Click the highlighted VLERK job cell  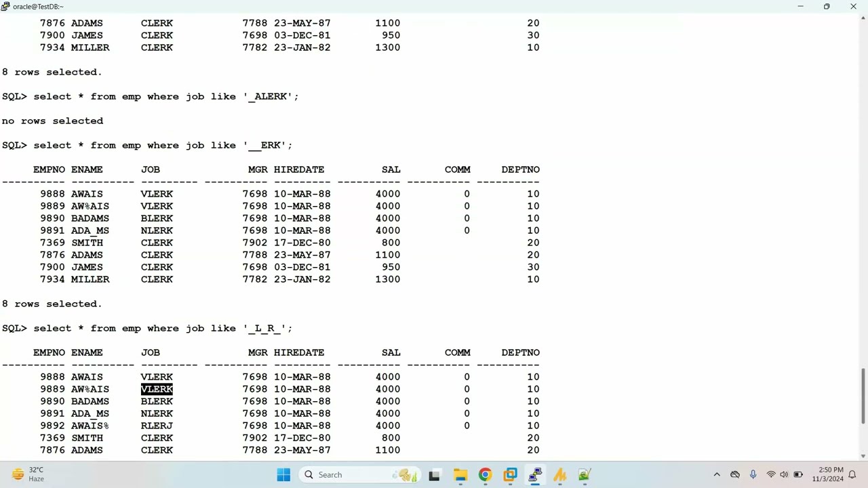click(x=157, y=389)
